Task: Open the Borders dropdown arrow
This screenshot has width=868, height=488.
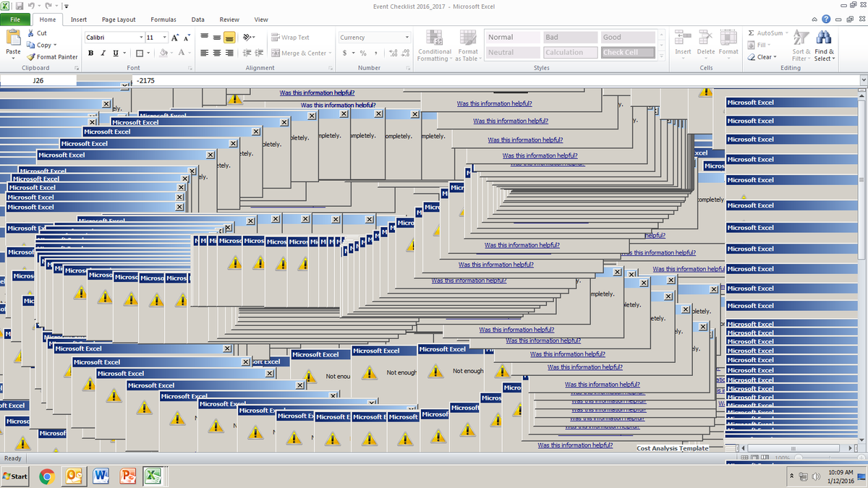Action: coord(148,53)
